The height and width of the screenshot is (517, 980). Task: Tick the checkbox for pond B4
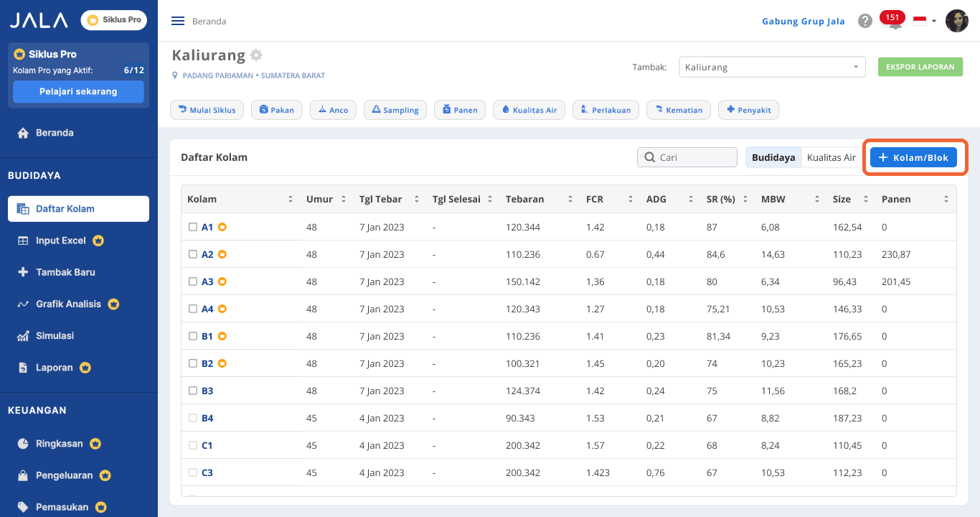[192, 418]
